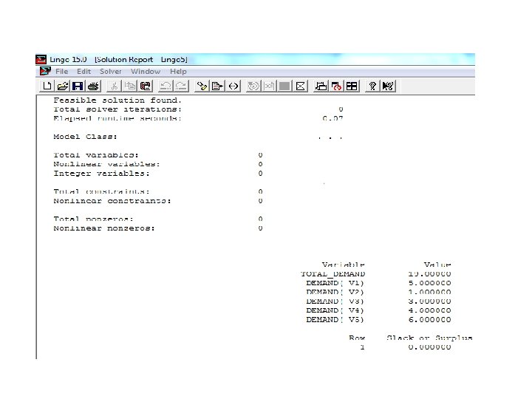Click the Cut scissors icon
The image size is (532, 399).
click(115, 86)
